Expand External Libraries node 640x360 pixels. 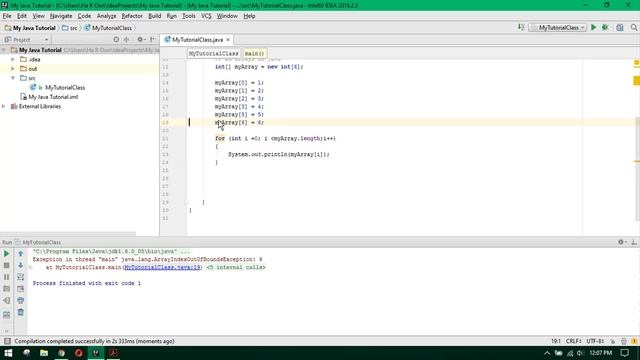click(x=4, y=106)
